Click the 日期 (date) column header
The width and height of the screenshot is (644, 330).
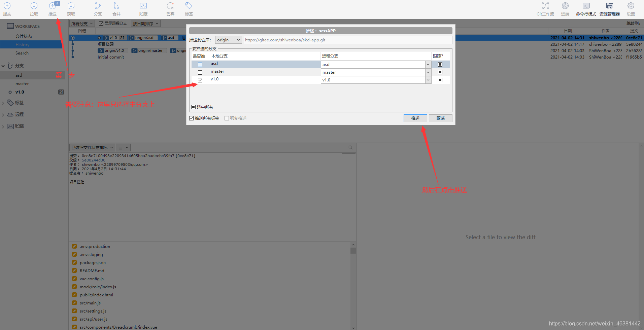pyautogui.click(x=568, y=31)
